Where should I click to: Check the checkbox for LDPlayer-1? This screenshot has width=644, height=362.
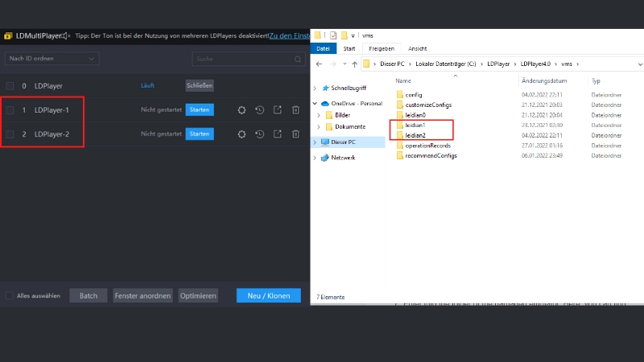coord(10,110)
